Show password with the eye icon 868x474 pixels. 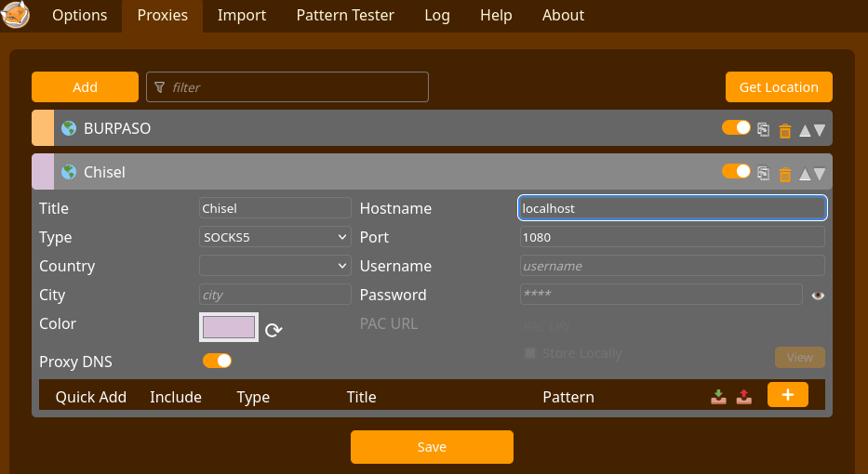(x=818, y=296)
